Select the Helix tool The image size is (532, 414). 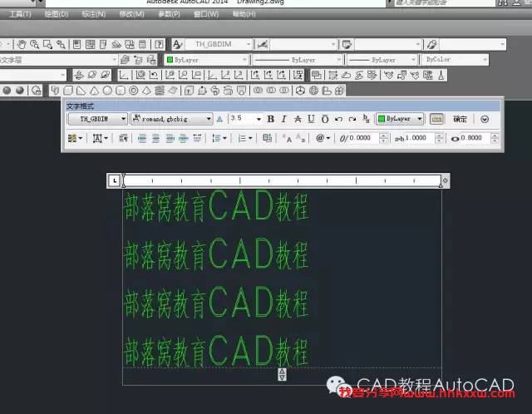click(160, 91)
